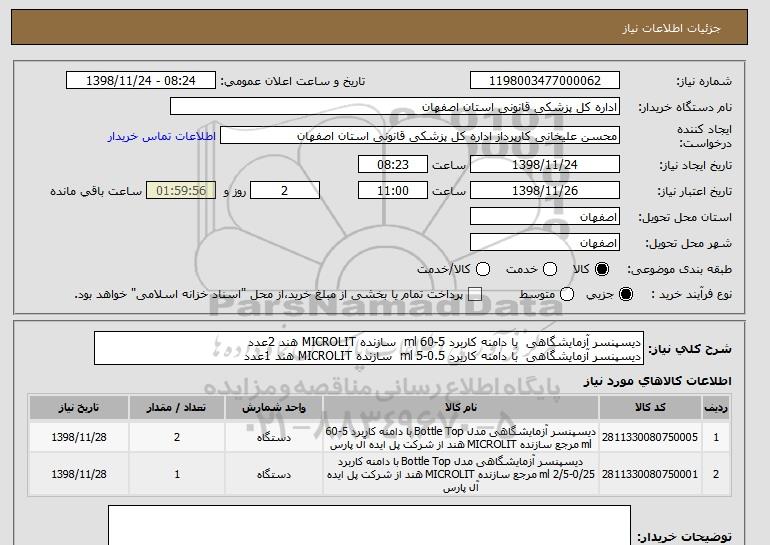Click the واحد شمارش column header

pos(274,408)
